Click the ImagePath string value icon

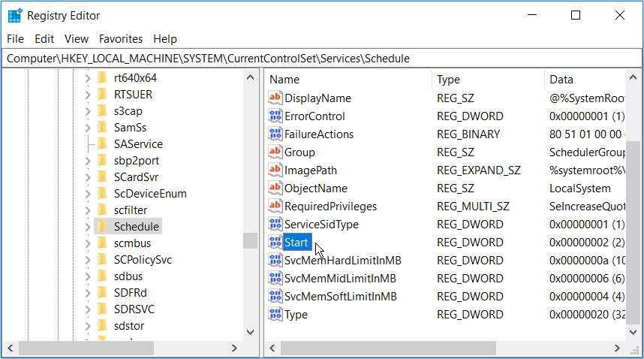[x=275, y=170]
